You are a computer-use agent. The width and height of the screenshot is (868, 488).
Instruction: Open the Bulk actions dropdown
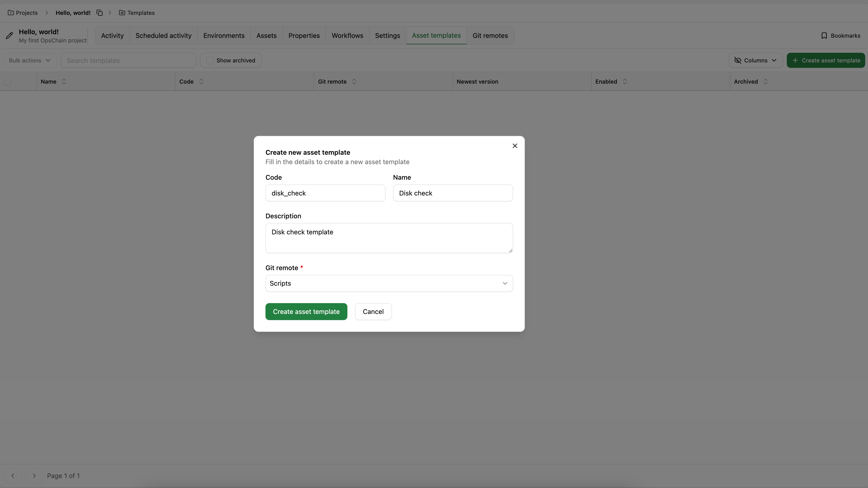pos(29,60)
